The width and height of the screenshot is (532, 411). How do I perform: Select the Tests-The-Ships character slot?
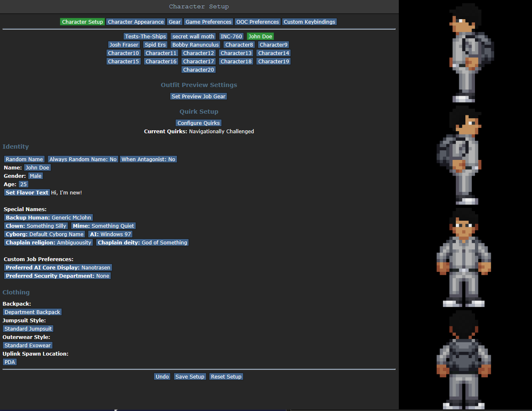pyautogui.click(x=145, y=36)
